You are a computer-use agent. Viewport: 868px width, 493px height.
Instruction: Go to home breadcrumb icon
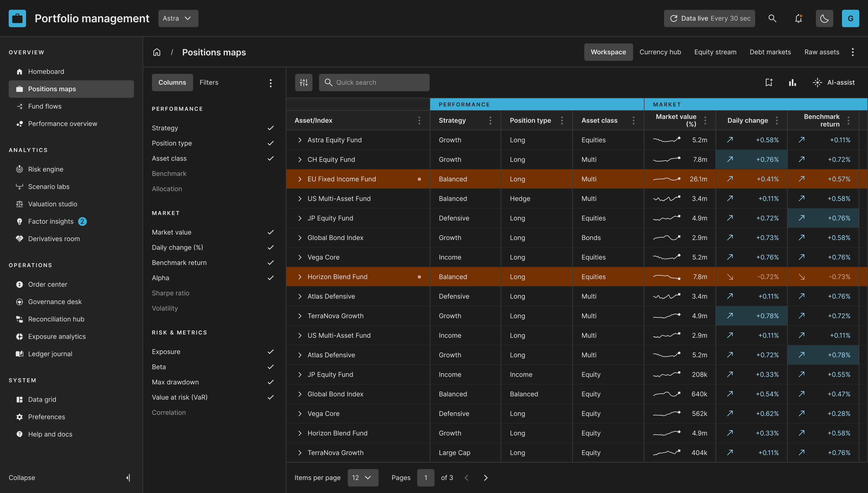coord(157,52)
